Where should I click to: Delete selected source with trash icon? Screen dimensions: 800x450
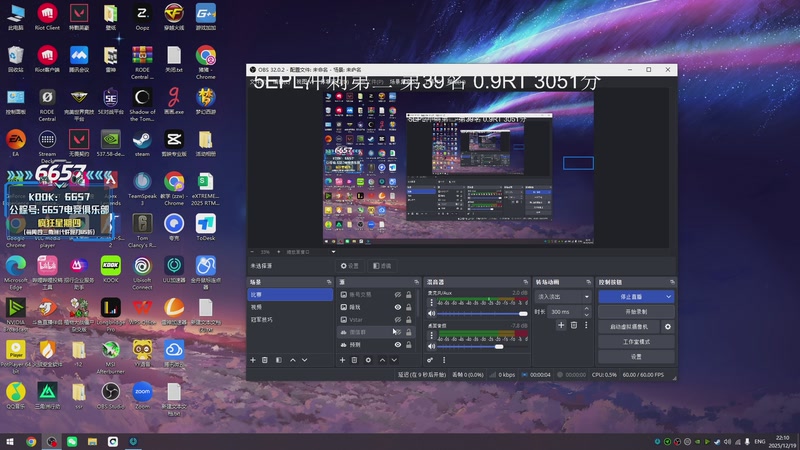(355, 360)
